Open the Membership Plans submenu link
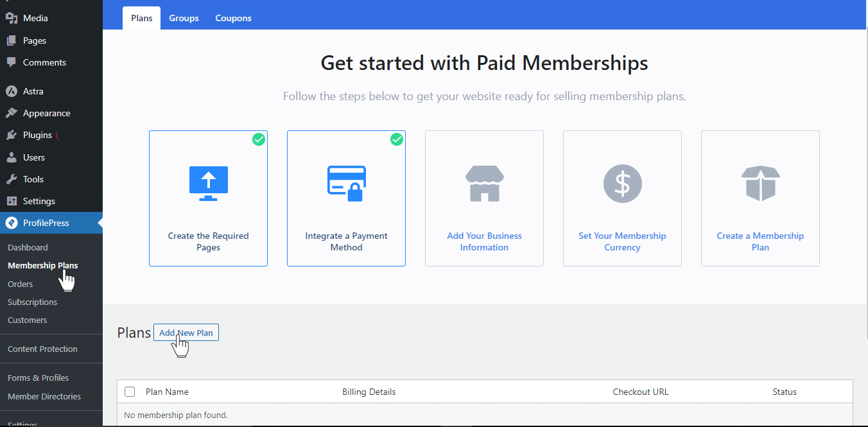Image resolution: width=868 pixels, height=427 pixels. (43, 265)
